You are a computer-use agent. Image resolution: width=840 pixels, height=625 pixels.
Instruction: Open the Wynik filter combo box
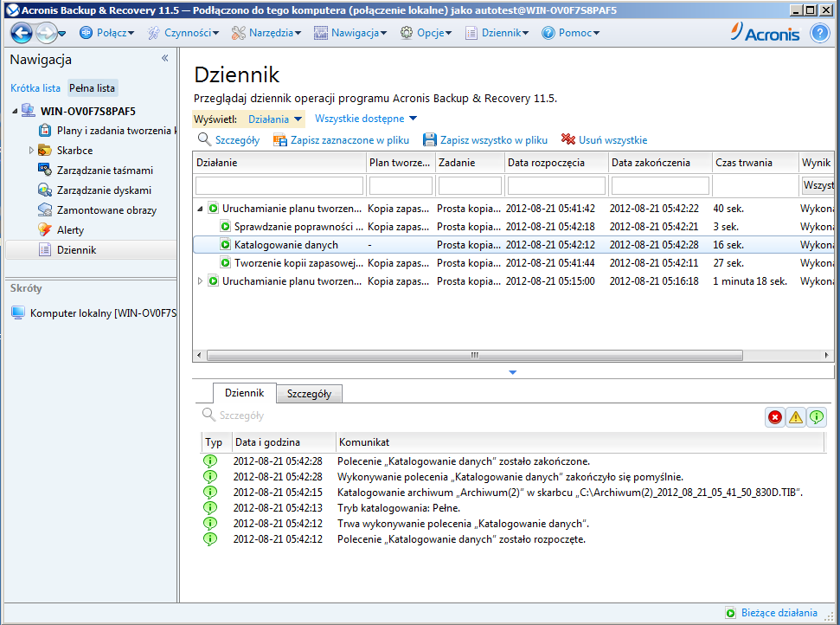[818, 185]
